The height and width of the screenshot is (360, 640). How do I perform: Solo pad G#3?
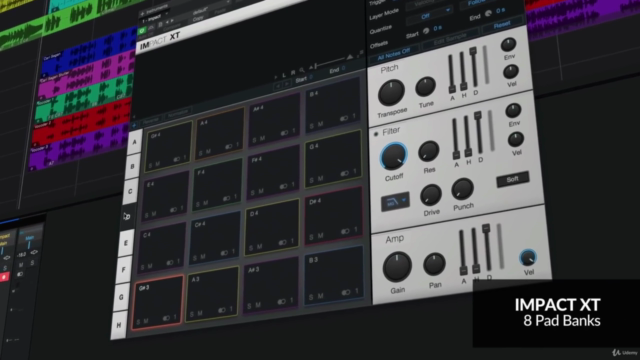click(x=138, y=322)
